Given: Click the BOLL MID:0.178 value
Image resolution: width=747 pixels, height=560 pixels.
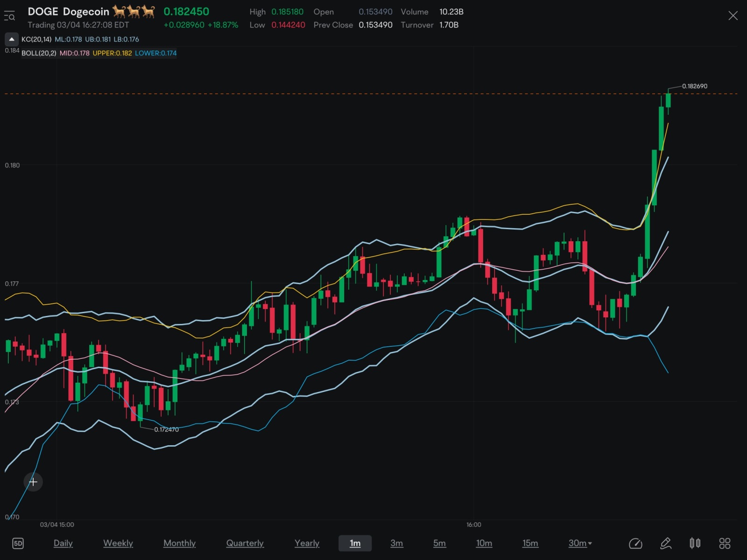Looking at the screenshot, I should pyautogui.click(x=74, y=53).
